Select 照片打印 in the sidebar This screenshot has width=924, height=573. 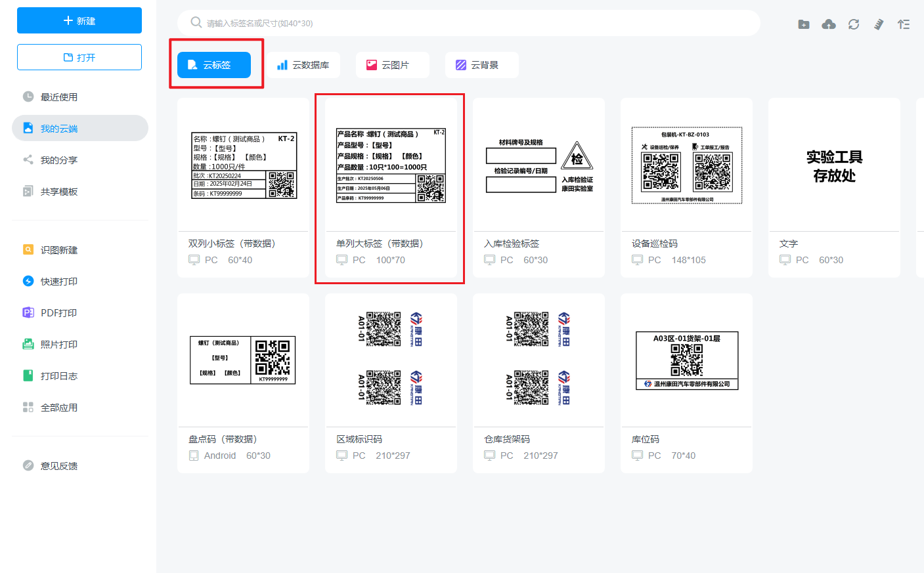pyautogui.click(x=58, y=345)
